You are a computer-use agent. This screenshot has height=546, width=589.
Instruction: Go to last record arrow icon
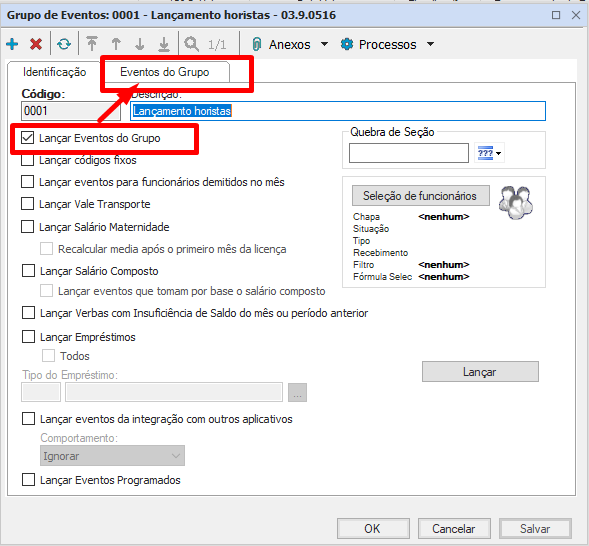pyautogui.click(x=164, y=44)
